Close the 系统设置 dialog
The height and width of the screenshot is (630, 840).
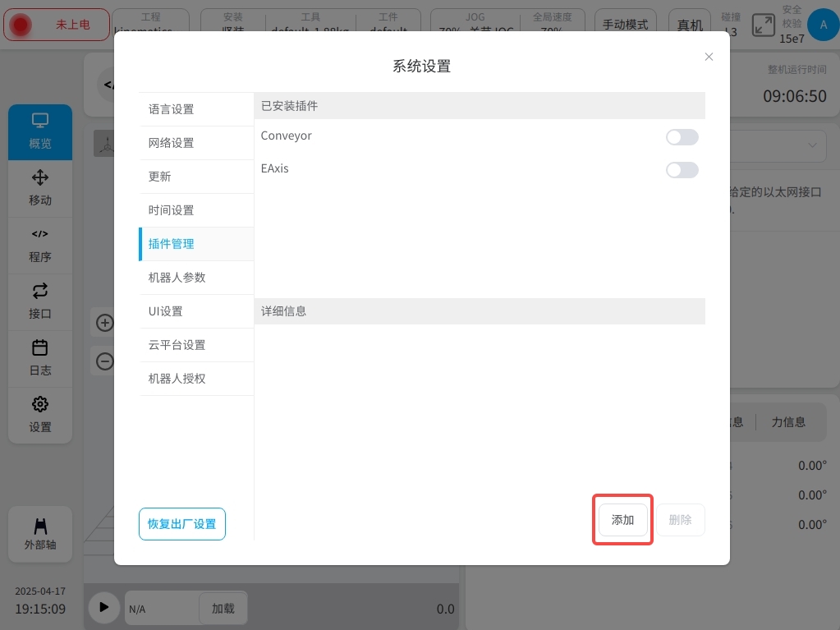[709, 57]
